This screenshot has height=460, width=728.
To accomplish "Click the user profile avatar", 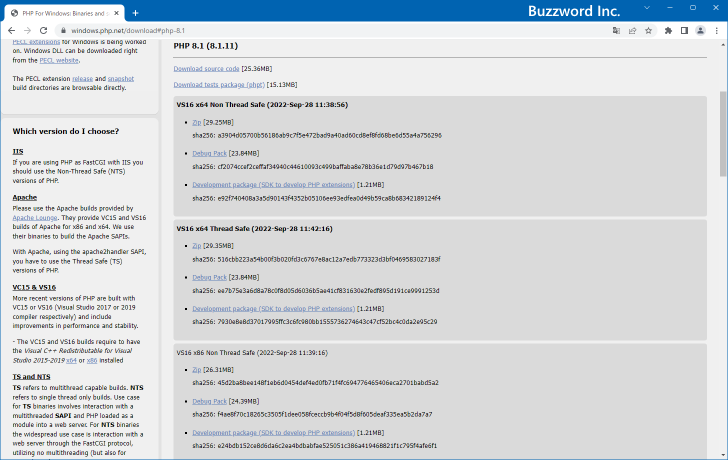I will [x=701, y=31].
